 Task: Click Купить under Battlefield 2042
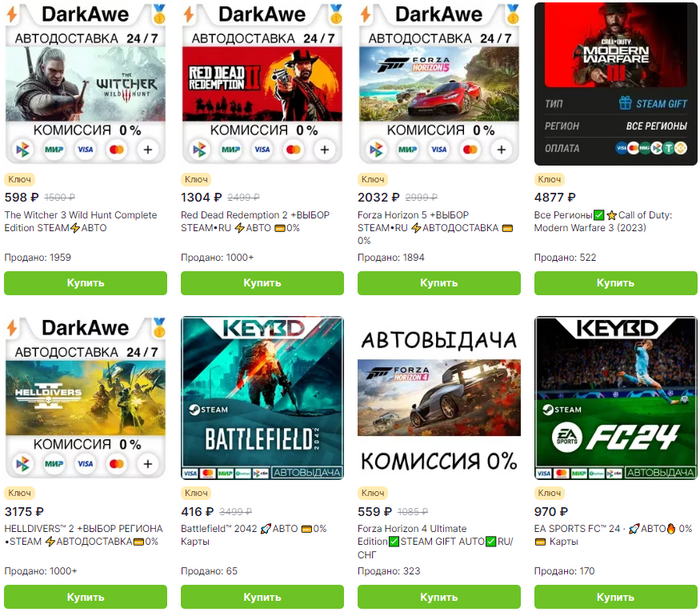262,597
